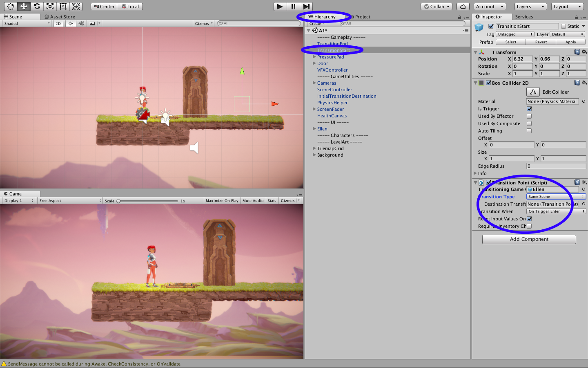This screenshot has height=368, width=588.
Task: Uncheck Reset Input Values On checkbox
Action: pyautogui.click(x=529, y=219)
